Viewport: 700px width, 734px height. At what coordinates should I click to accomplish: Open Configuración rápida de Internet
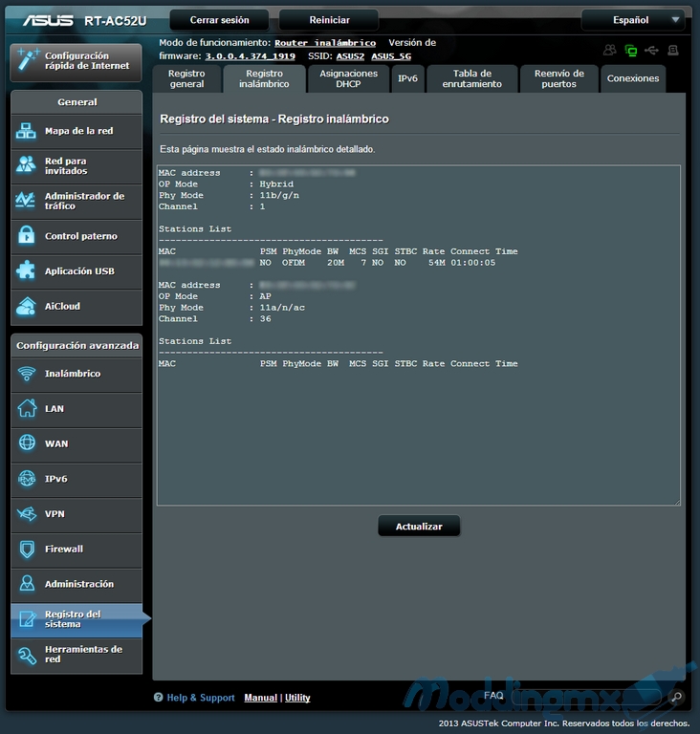pyautogui.click(x=76, y=61)
